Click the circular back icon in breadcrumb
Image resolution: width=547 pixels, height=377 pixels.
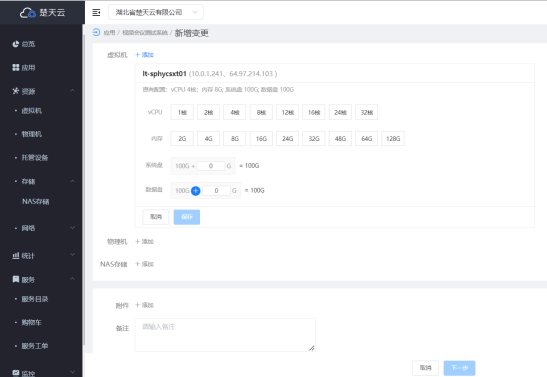pyautogui.click(x=96, y=32)
